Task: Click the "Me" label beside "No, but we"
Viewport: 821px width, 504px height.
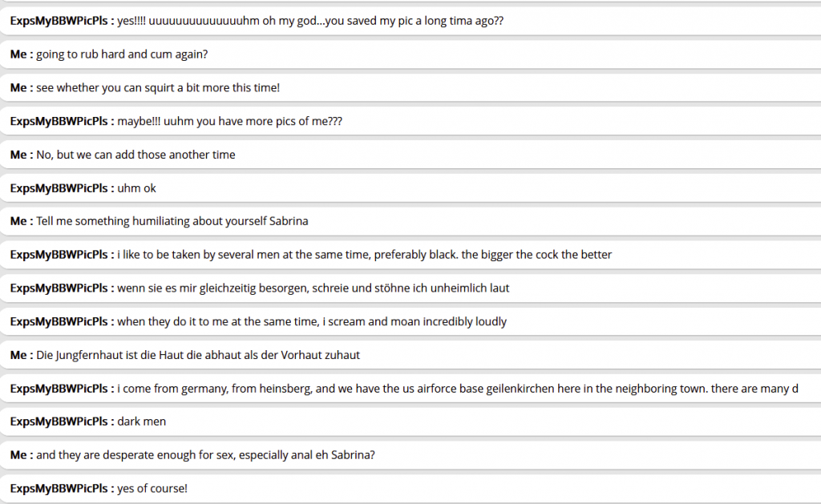Action: point(18,155)
